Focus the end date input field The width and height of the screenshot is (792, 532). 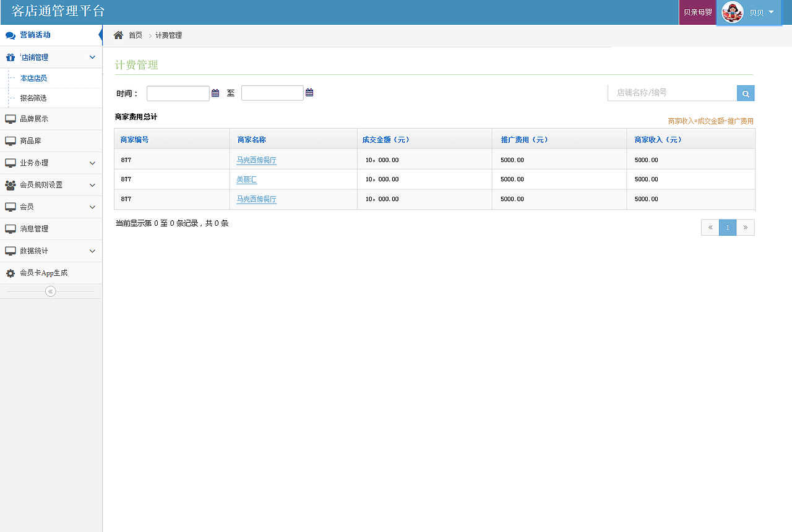pos(272,93)
